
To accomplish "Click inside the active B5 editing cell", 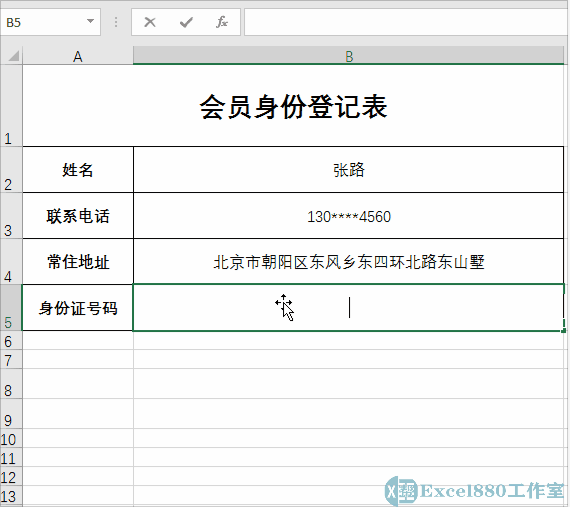I will [x=348, y=308].
